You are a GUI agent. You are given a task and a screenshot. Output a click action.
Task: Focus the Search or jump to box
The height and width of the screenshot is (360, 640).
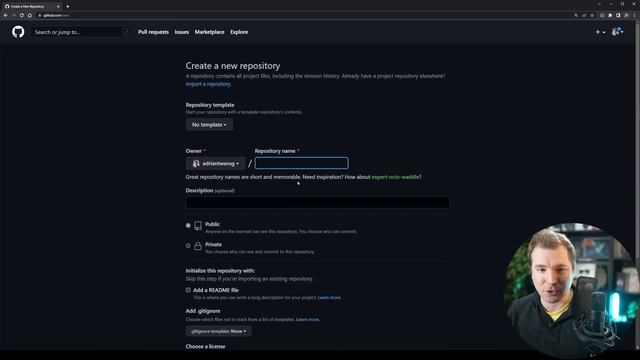click(81, 32)
